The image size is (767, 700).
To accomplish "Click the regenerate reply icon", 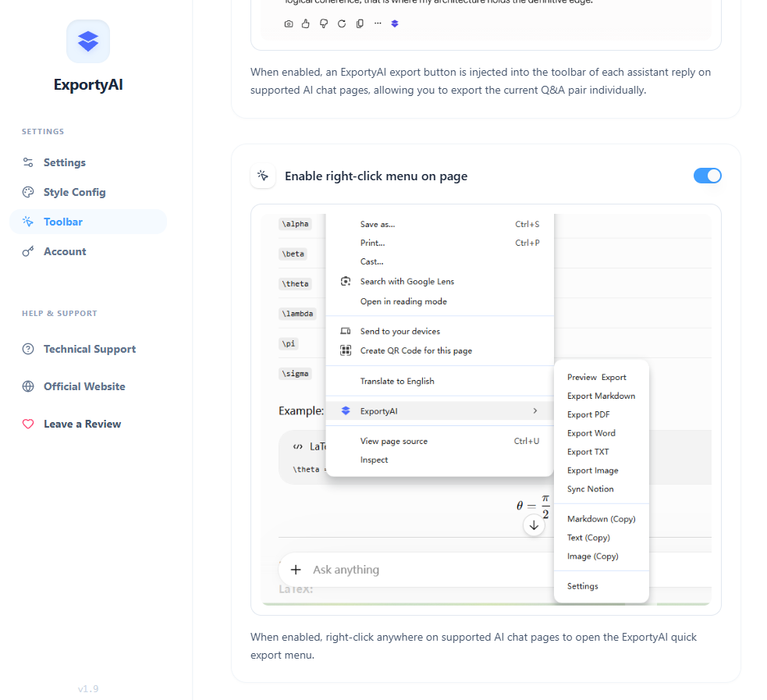I will [x=342, y=23].
